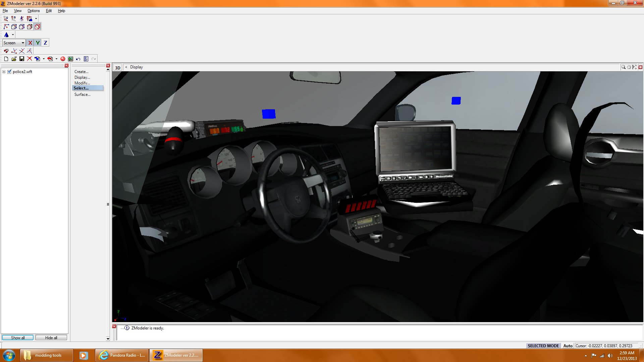Click the Open file folder icon
The image size is (644, 362).
point(14,59)
